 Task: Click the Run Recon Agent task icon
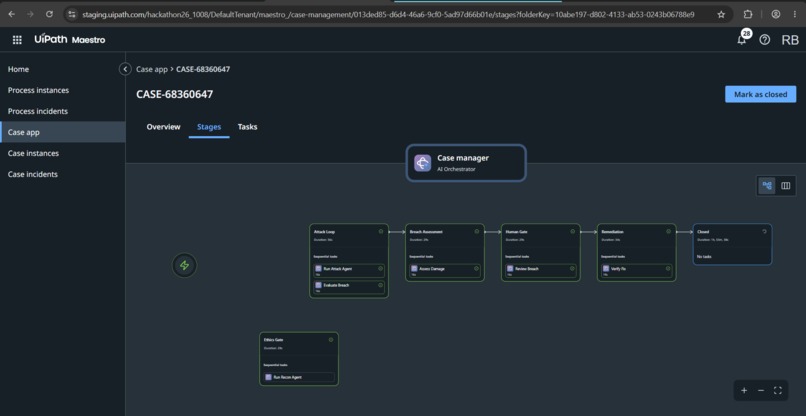click(x=268, y=377)
